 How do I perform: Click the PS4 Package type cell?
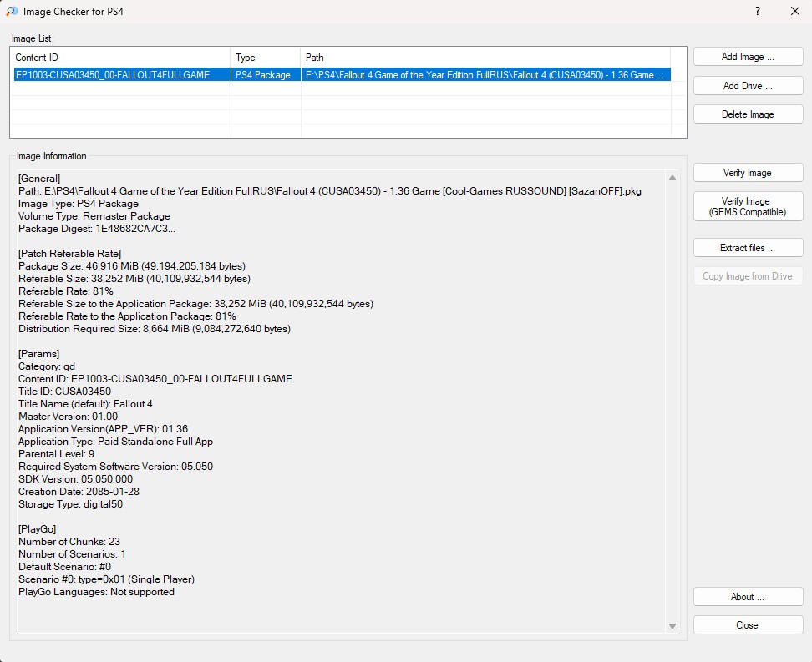click(263, 75)
